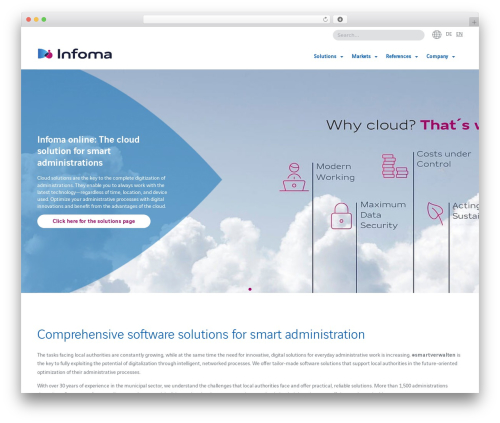Click the bold 'esmartverwalten' text
Image resolution: width=500 pixels, height=423 pixels.
tap(433, 355)
